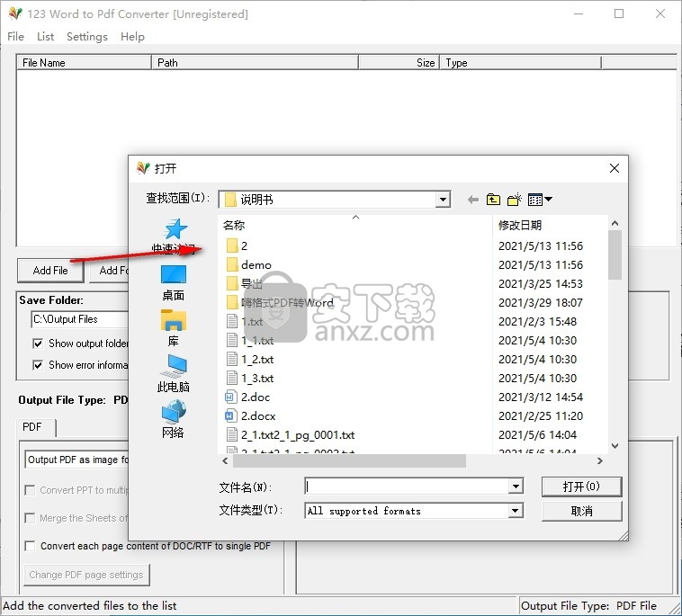This screenshot has height=616, width=682.
Task: Open the File menu
Action: pos(15,37)
